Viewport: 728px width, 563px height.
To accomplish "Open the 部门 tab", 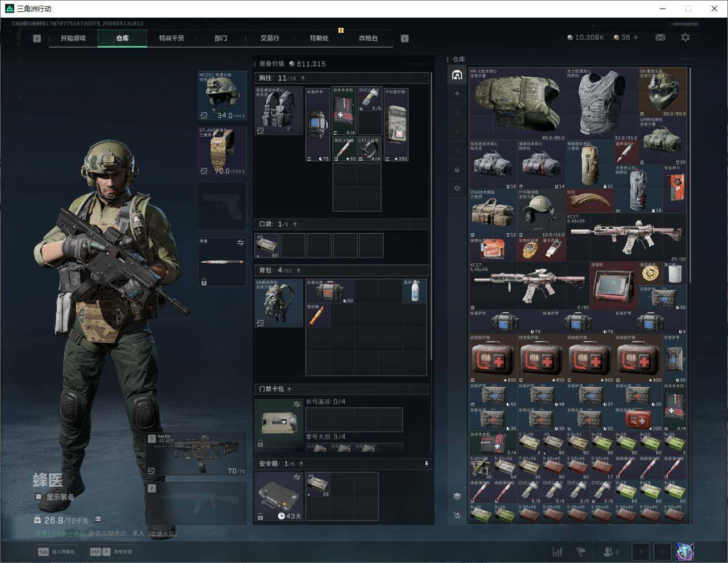I will [221, 38].
